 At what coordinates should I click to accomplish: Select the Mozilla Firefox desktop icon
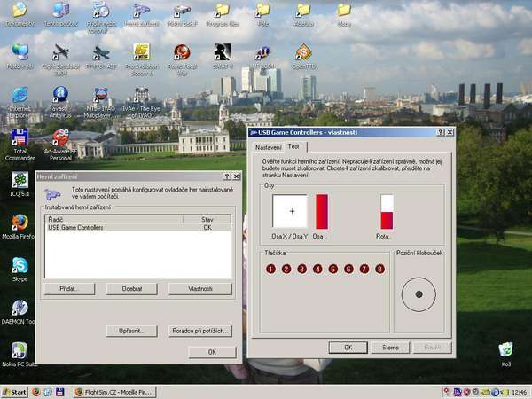pos(19,226)
